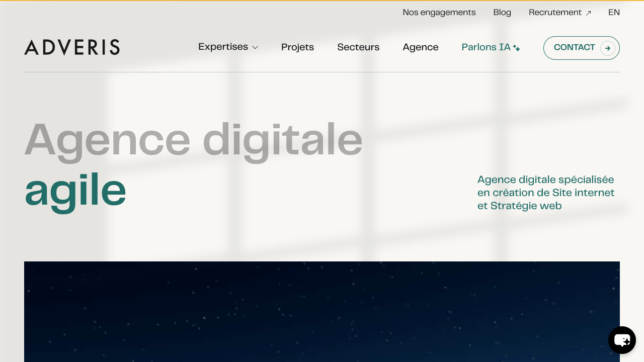Open Nos engagements link

coord(439,13)
